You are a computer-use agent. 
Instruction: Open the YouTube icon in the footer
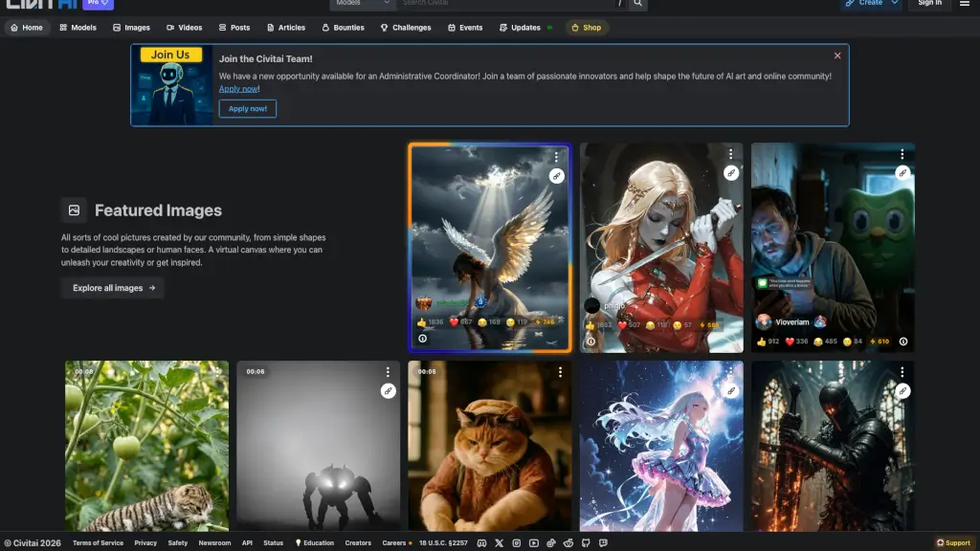[x=534, y=543]
